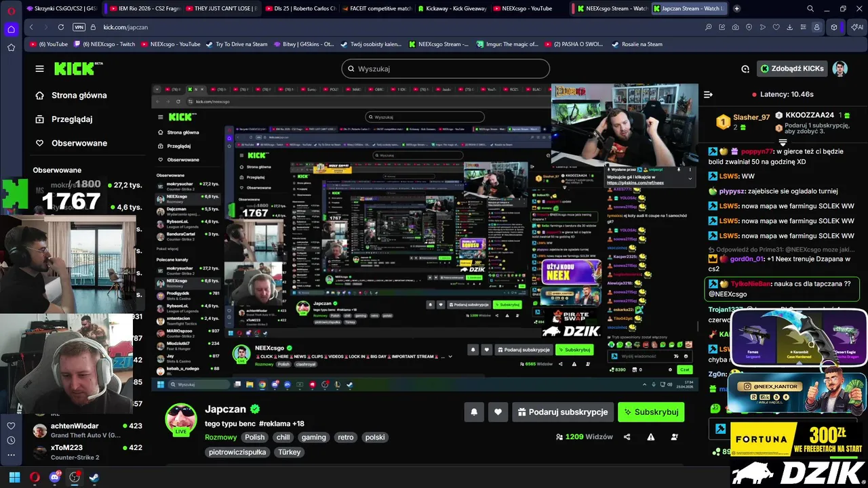The width and height of the screenshot is (868, 488).
Task: Click Podaruj subskrypcje button
Action: pyautogui.click(x=563, y=412)
